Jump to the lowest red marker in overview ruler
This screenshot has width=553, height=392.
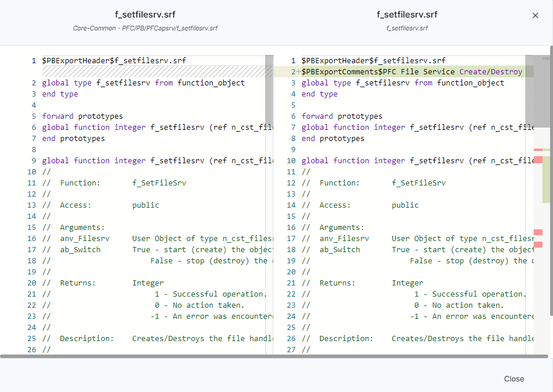(x=538, y=245)
